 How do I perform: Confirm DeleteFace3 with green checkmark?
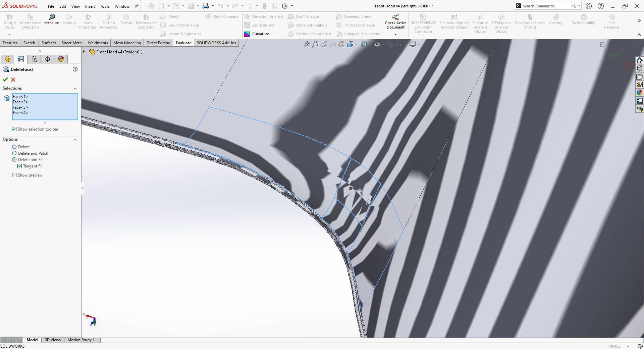(x=5, y=80)
